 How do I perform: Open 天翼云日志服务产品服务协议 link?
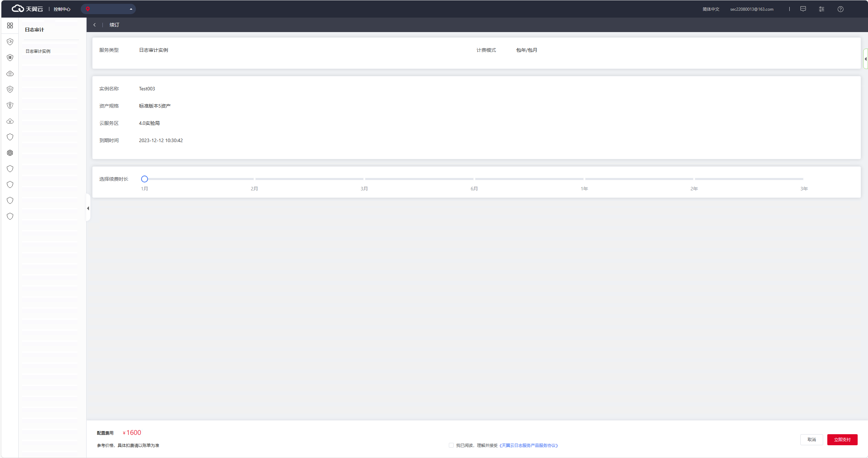[529, 445]
